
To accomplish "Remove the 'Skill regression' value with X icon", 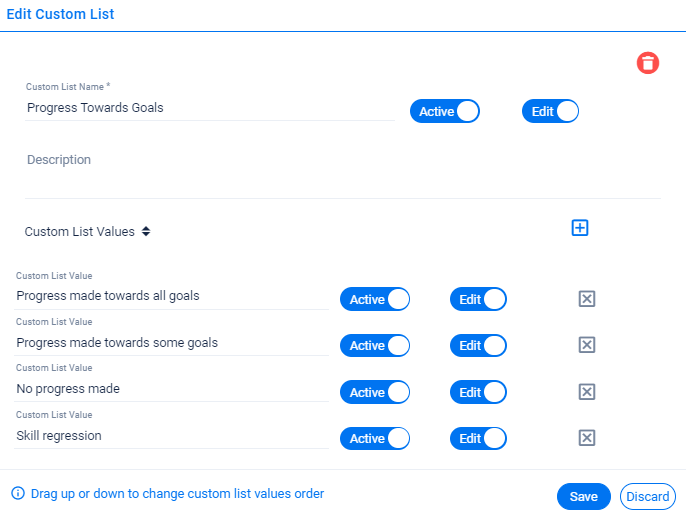I will (x=587, y=438).
